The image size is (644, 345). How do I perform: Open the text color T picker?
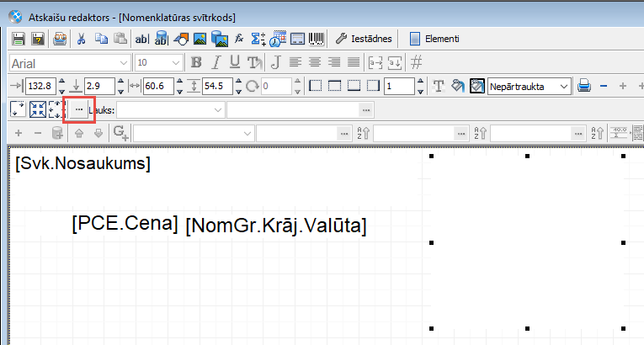click(439, 86)
